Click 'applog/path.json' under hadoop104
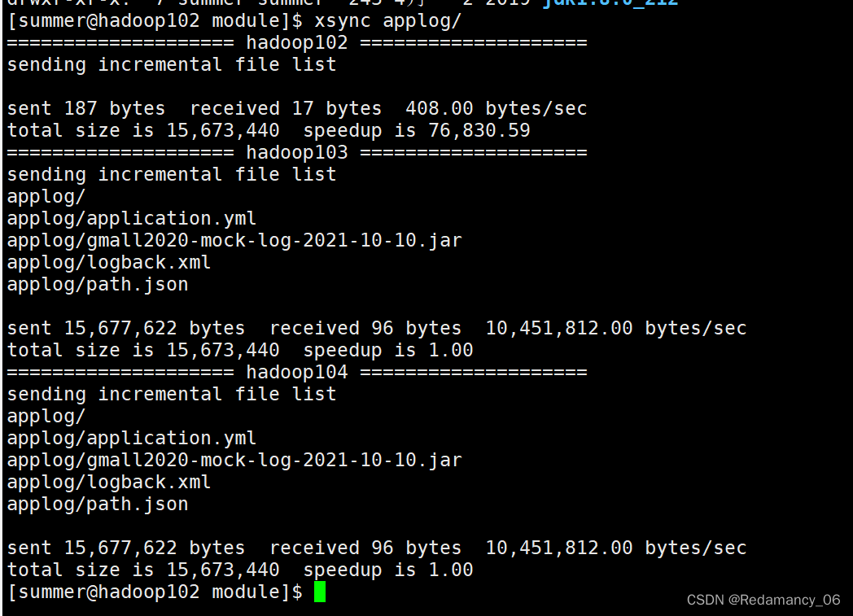 click(x=98, y=504)
